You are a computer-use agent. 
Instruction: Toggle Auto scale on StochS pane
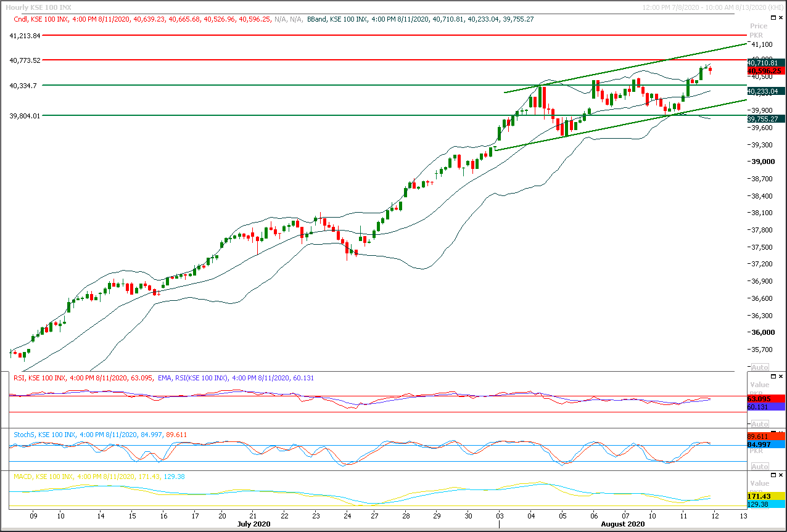point(759,467)
